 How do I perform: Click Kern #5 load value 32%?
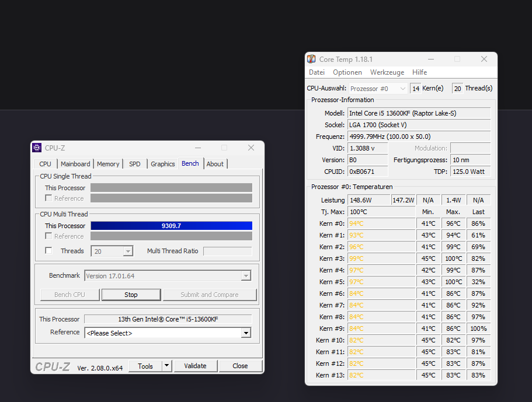pyautogui.click(x=478, y=282)
